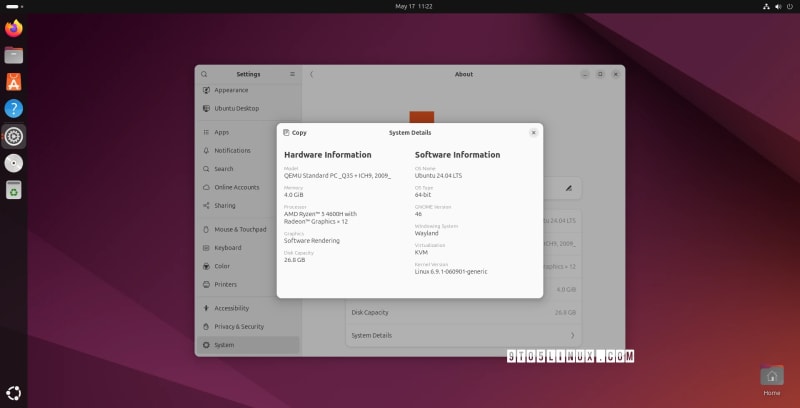Open the Home folder desktop icon
The width and height of the screenshot is (800, 408).
(771, 378)
